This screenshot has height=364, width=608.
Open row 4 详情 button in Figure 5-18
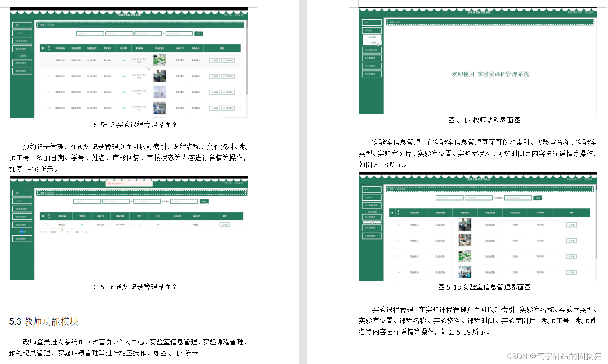[572, 272]
